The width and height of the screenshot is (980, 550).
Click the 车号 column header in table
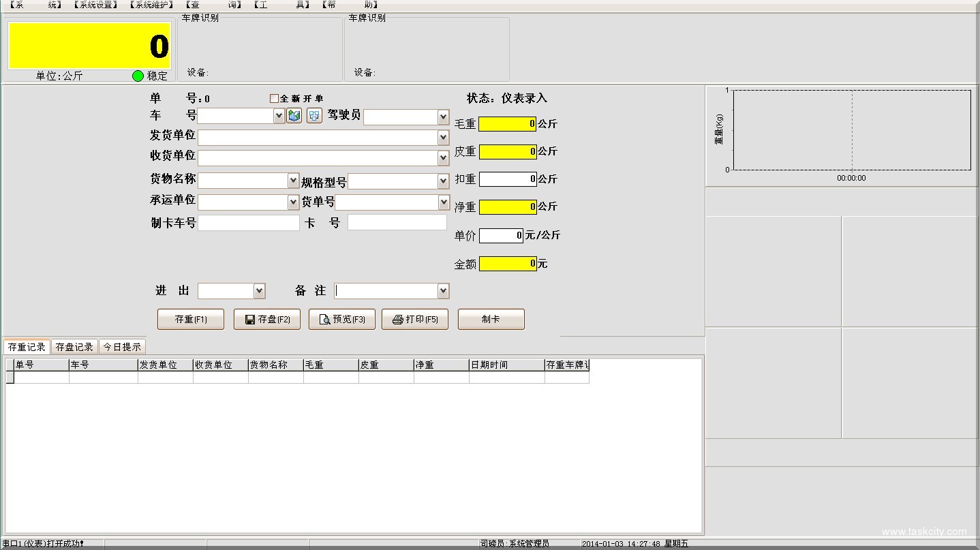coord(104,365)
